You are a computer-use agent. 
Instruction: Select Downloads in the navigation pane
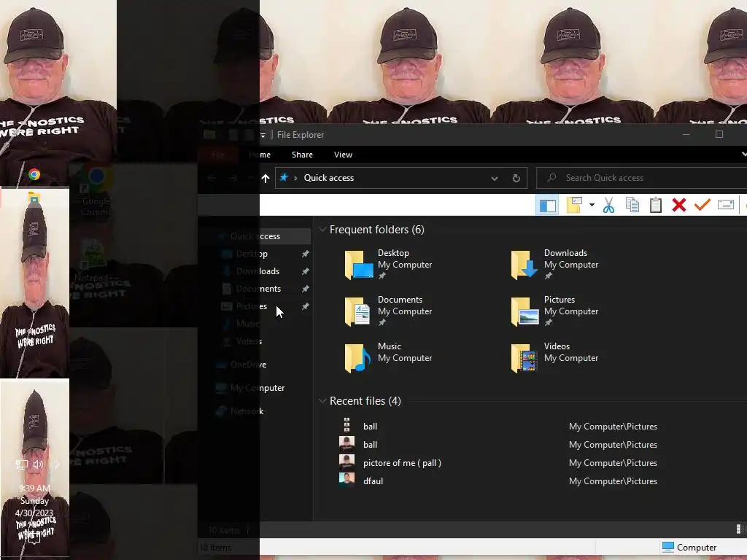click(x=258, y=271)
